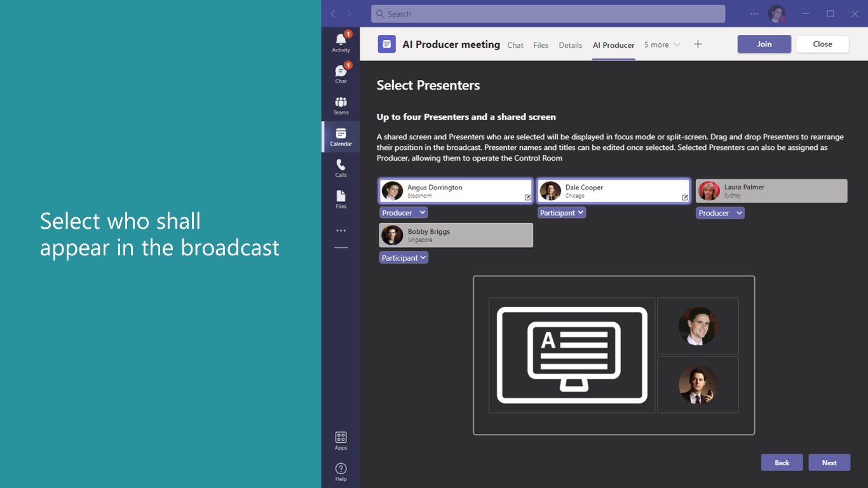Select Laura Palmer as presenter
868x488 pixels.
[x=771, y=191]
